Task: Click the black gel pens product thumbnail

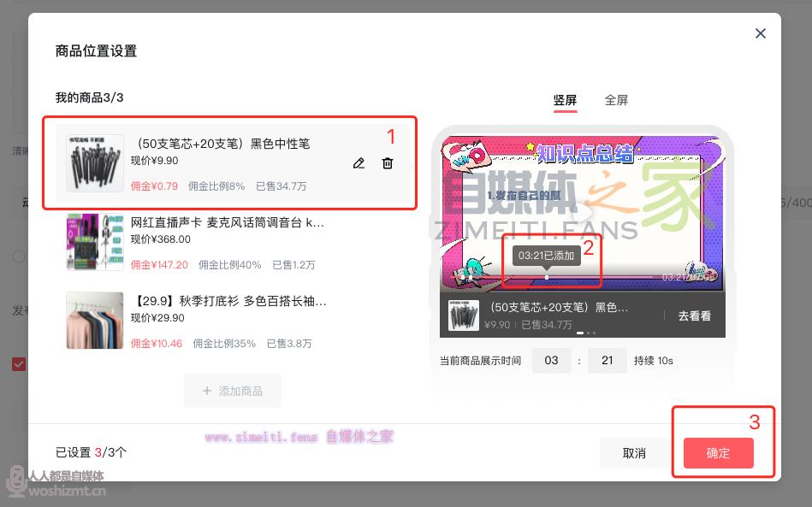Action: pos(95,163)
